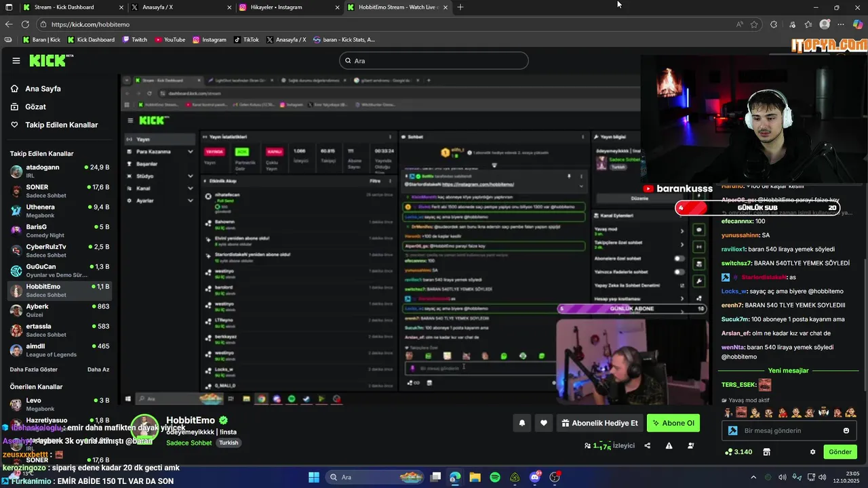The width and height of the screenshot is (868, 488).
Task: Open the emoji picker in chat
Action: [x=846, y=430]
